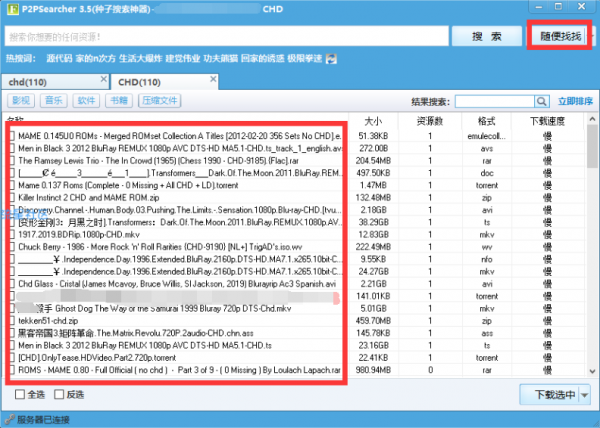Sort by the 资源数 column header
Image resolution: width=600 pixels, height=428 pixels.
(x=430, y=121)
